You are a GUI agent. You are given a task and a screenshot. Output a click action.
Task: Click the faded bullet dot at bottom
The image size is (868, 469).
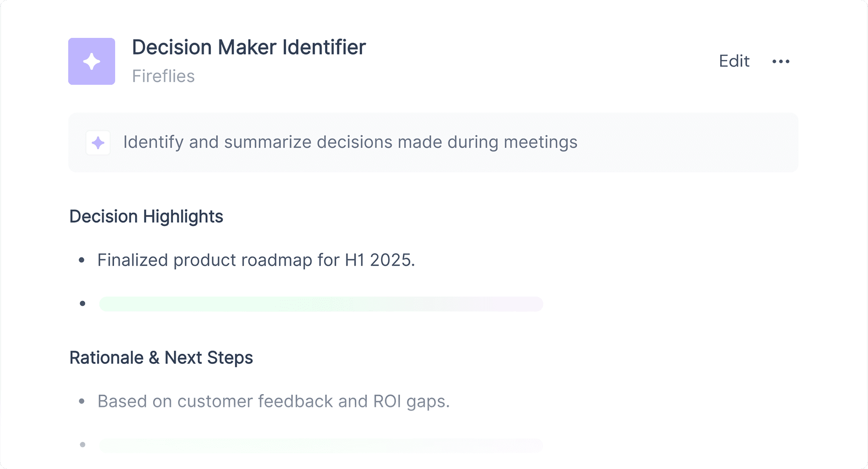pos(82,444)
